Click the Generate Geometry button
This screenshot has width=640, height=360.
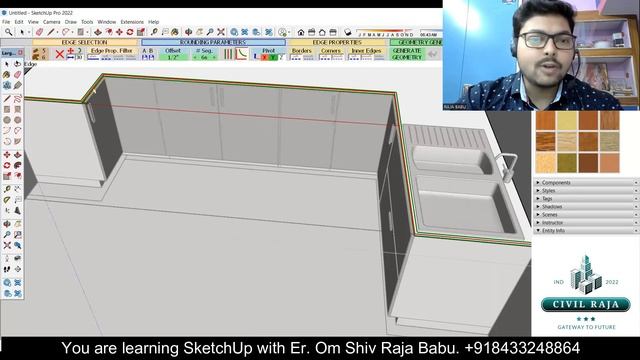pos(407,53)
